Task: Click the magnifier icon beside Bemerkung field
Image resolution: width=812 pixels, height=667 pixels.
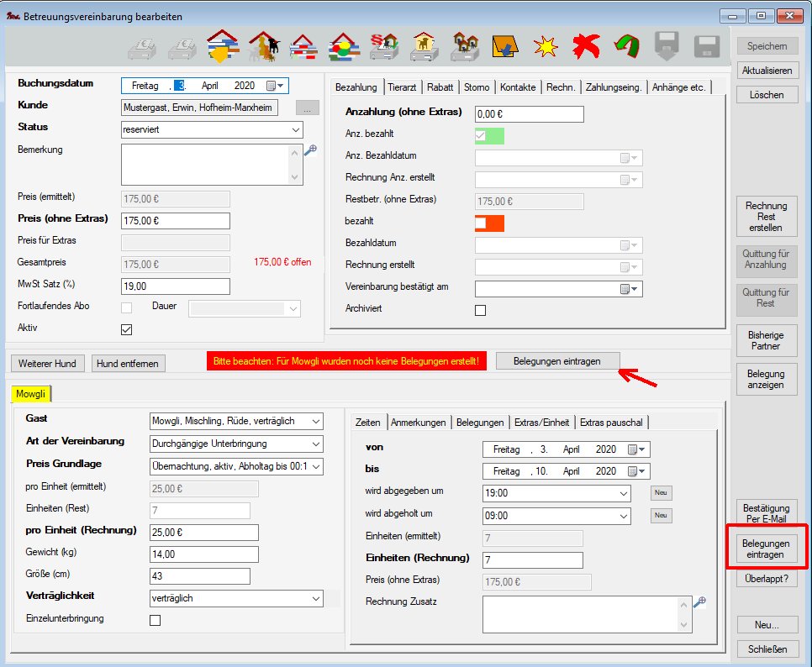Action: pos(310,150)
